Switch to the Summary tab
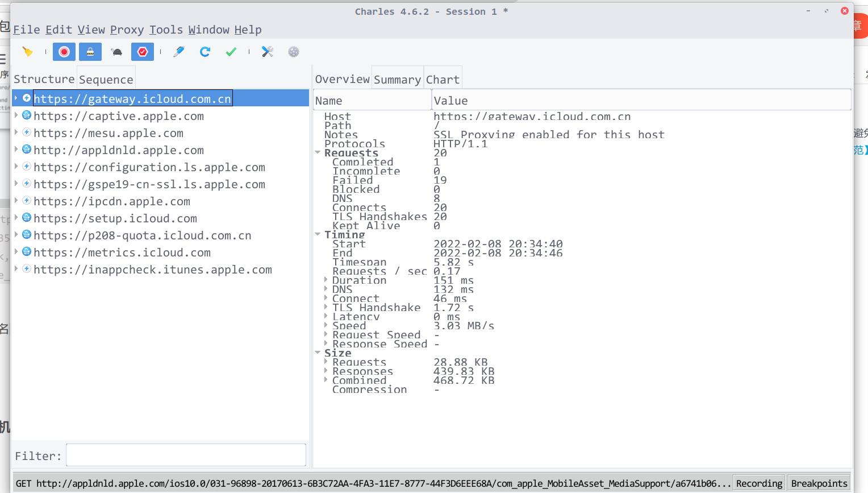This screenshot has width=868, height=493. (x=398, y=79)
